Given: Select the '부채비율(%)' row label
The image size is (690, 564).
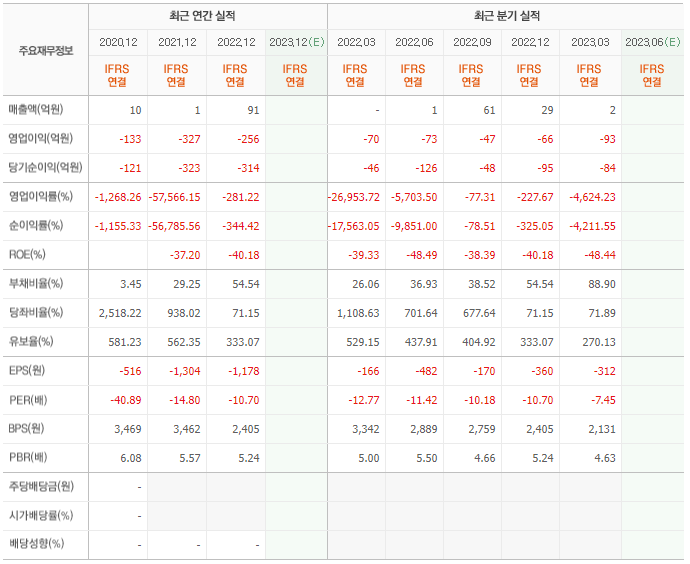Looking at the screenshot, I should click(x=36, y=284).
